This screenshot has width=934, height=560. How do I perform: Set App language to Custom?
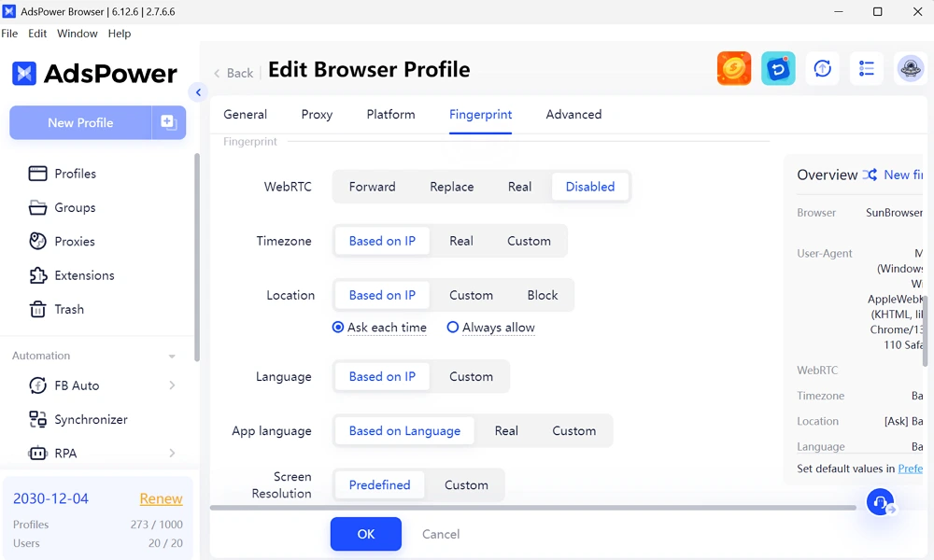tap(573, 431)
